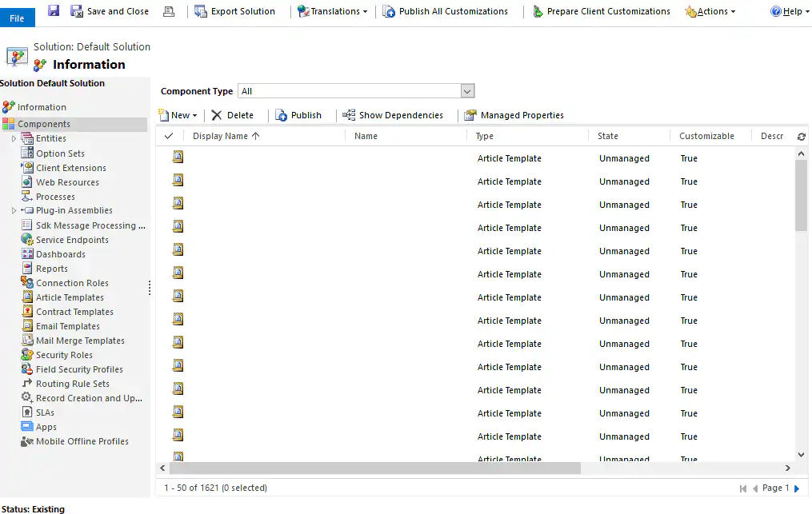
Task: Expand the Plug-in Assemblies node
Action: click(14, 210)
